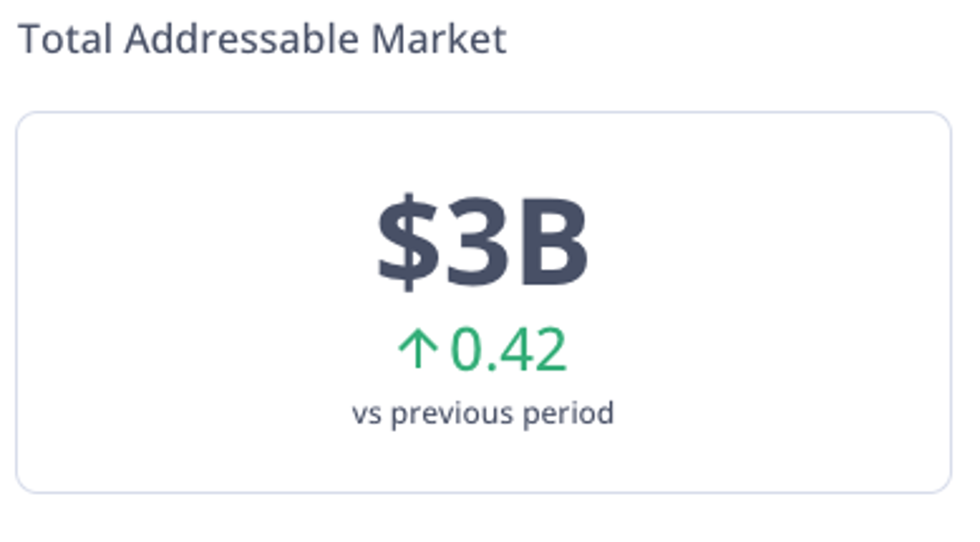Click the Total Addressable Market card

point(485,301)
